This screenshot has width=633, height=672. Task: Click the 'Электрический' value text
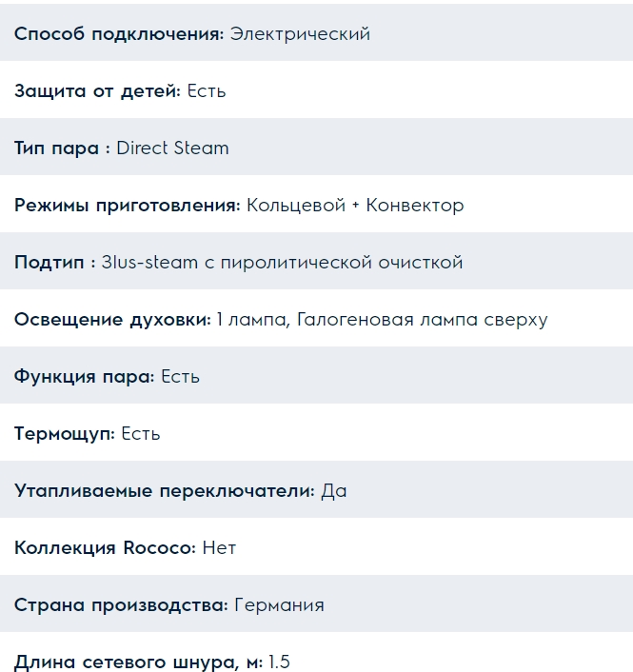pyautogui.click(x=300, y=34)
